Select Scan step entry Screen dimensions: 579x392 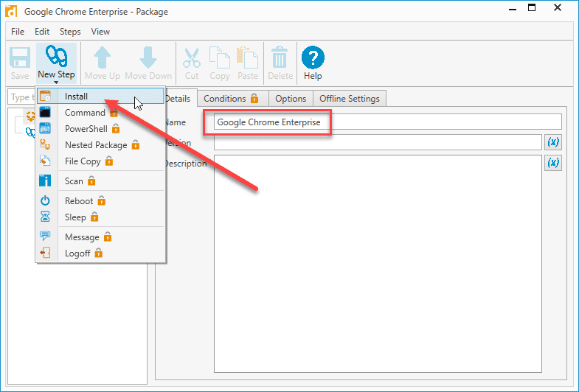(x=100, y=181)
